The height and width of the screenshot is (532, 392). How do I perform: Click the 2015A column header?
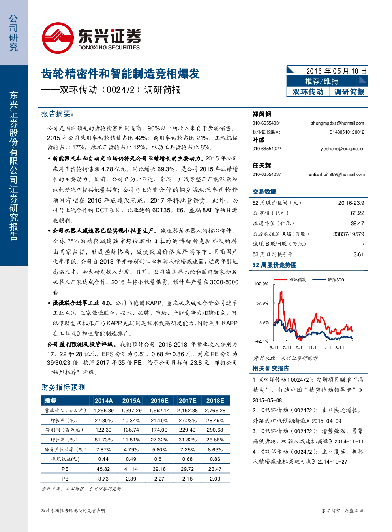(131, 400)
